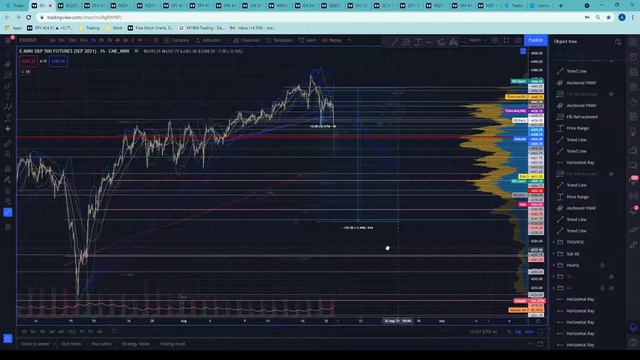Open the Text Notes tab

pyautogui.click(x=71, y=344)
